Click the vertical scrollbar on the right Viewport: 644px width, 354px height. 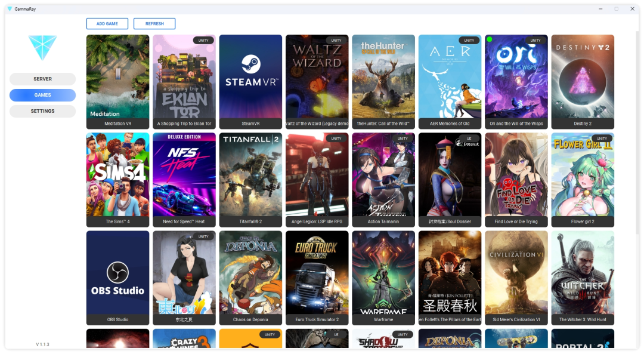636,131
